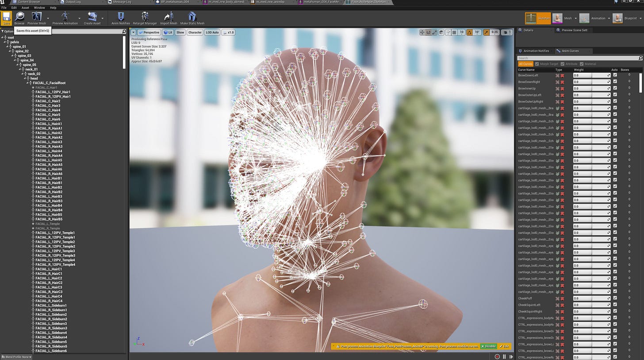Collapse the FACIAL_C_FacialRoot bone tree node
Image resolution: width=644 pixels, height=360 pixels.
[30, 83]
